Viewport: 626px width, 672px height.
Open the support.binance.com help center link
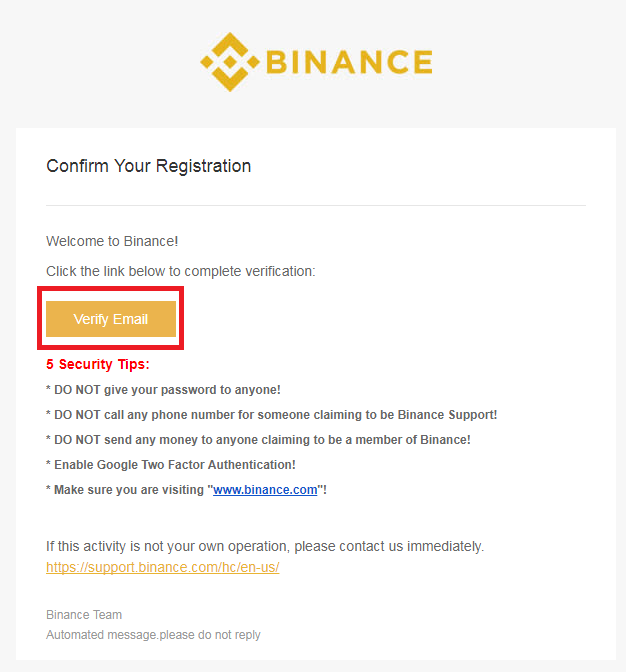click(163, 567)
